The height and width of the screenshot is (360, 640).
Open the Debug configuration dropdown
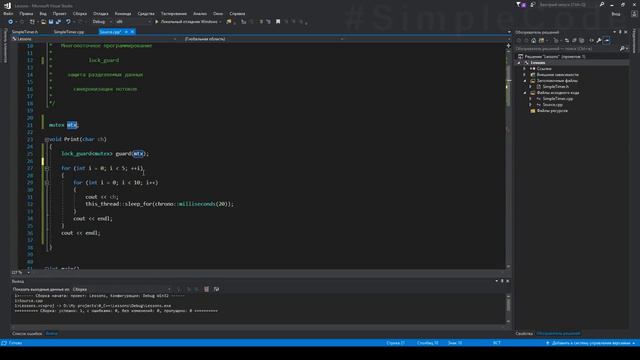[x=102, y=22]
